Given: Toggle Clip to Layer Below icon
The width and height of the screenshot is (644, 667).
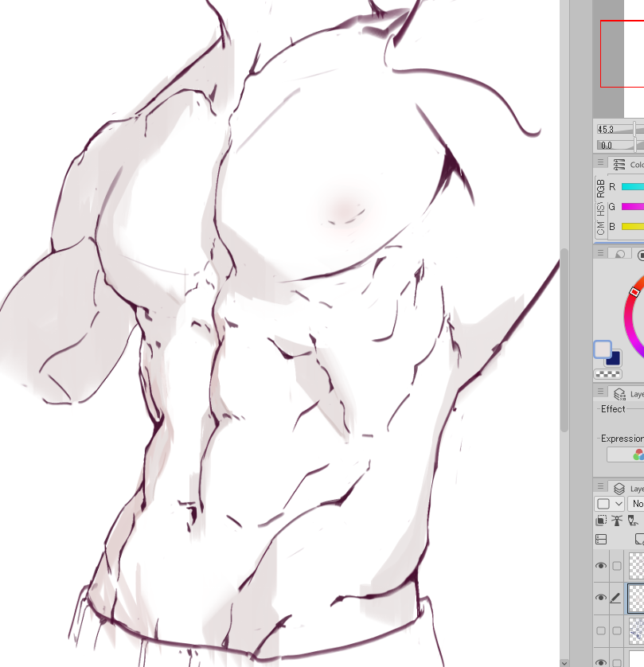Looking at the screenshot, I should 601,521.
